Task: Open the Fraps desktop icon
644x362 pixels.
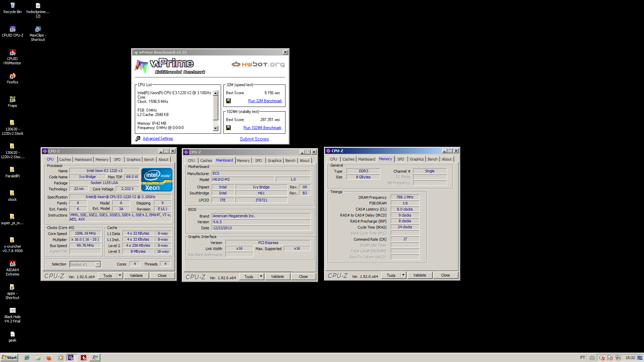Action: [x=12, y=102]
